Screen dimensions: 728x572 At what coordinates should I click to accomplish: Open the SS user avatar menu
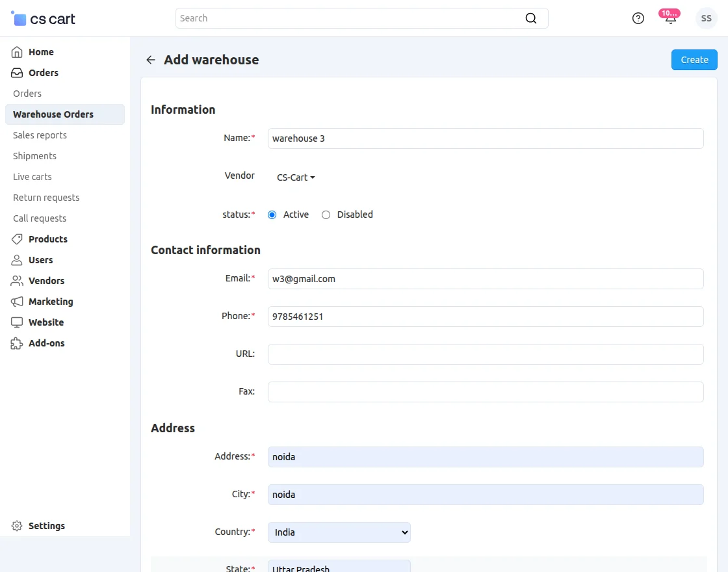coord(706,18)
